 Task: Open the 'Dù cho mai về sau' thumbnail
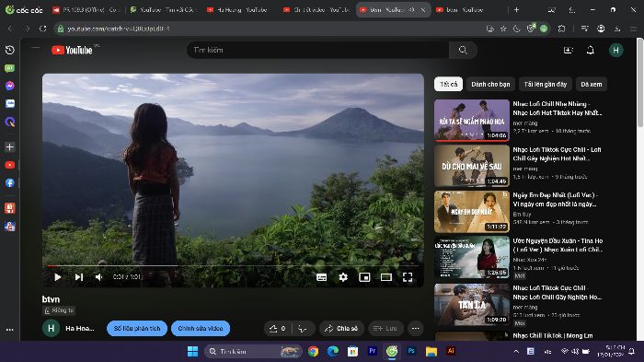coord(472,166)
